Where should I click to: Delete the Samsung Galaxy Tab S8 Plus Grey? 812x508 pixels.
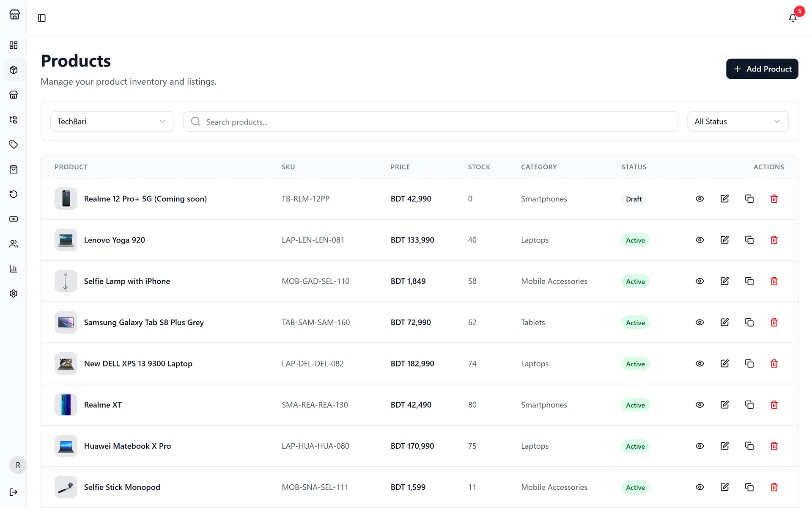(774, 322)
